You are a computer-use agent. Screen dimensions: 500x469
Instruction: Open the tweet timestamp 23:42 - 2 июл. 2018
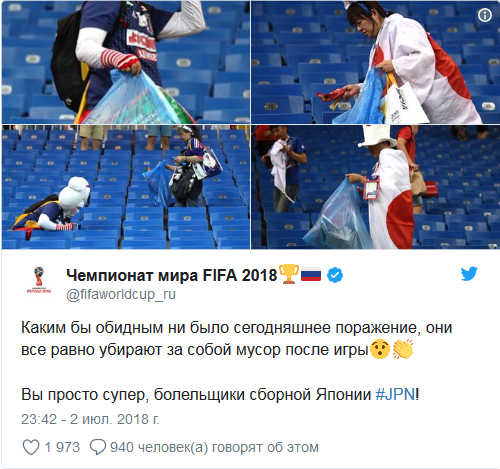coord(90,419)
